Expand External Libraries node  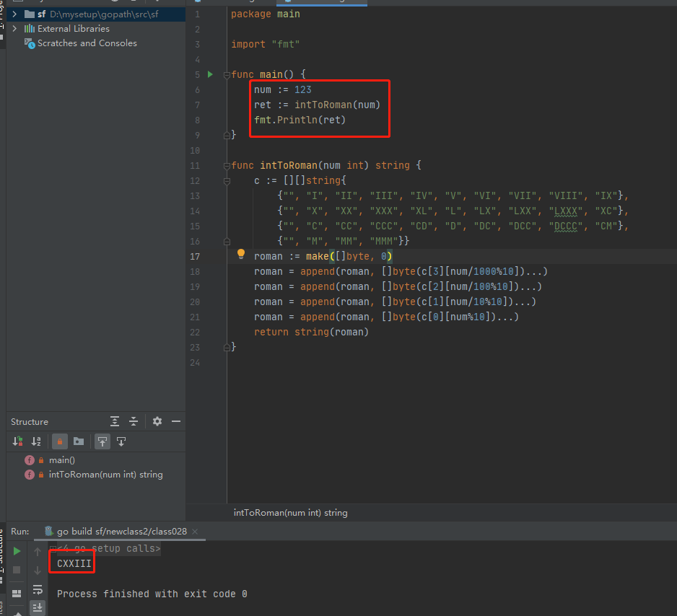(x=14, y=28)
